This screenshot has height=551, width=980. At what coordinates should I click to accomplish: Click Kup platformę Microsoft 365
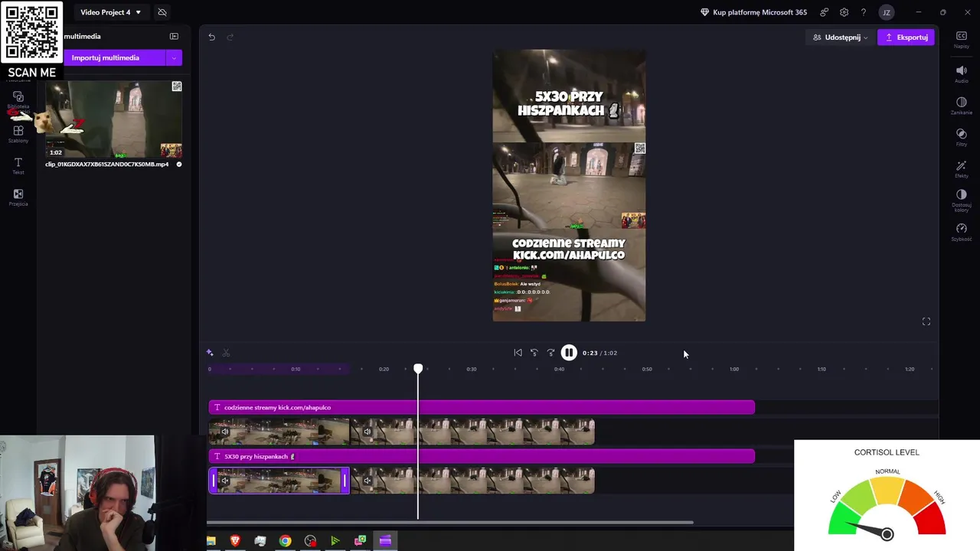753,12
